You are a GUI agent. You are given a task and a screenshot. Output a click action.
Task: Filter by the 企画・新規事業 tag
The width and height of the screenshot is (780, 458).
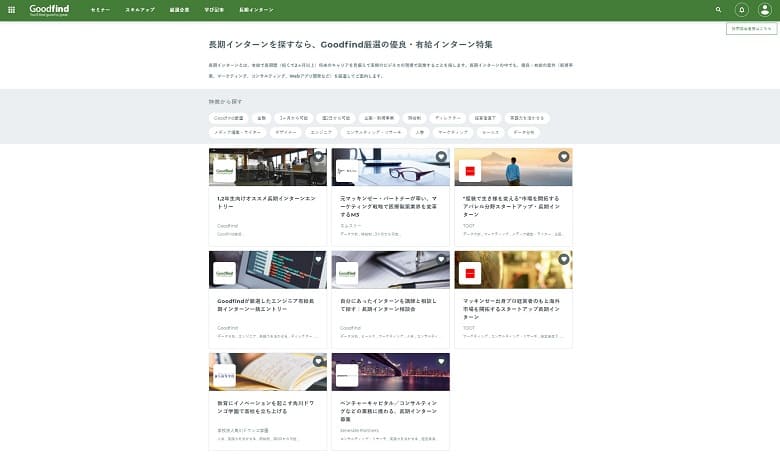pos(379,118)
